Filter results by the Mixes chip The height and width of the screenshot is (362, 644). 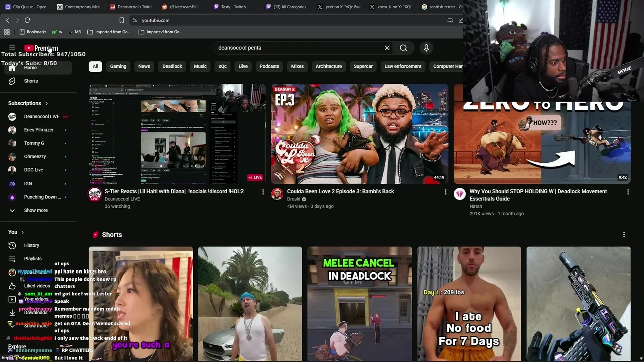[297, 66]
